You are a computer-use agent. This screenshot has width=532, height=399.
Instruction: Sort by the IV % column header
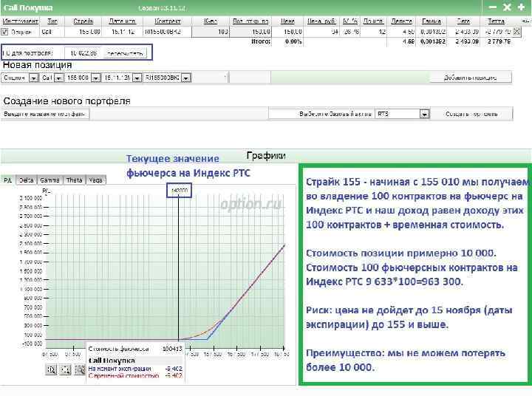point(349,21)
